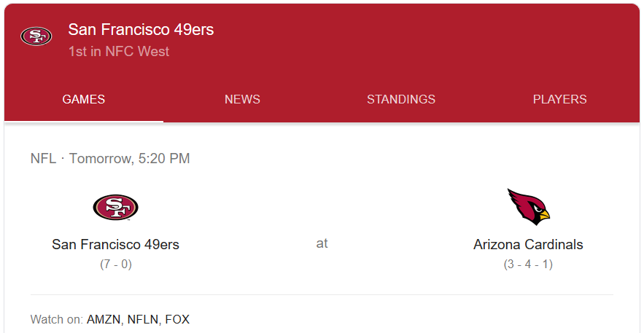Switch to the NEWS tab

tap(242, 100)
